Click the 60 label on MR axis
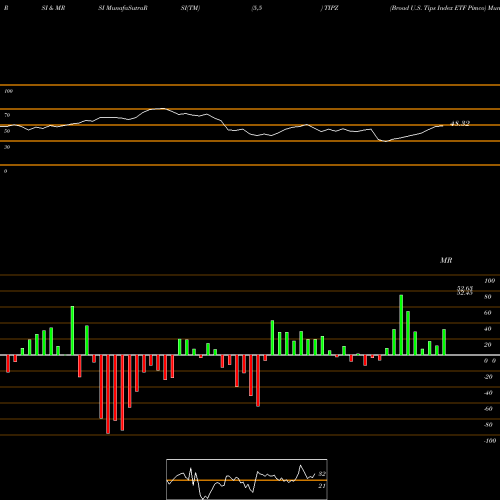 [488, 313]
